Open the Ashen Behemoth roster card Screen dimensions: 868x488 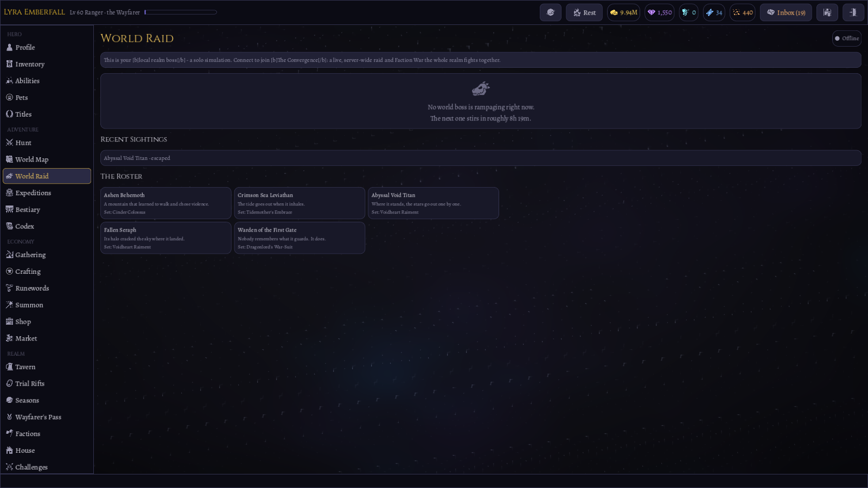[166, 203]
